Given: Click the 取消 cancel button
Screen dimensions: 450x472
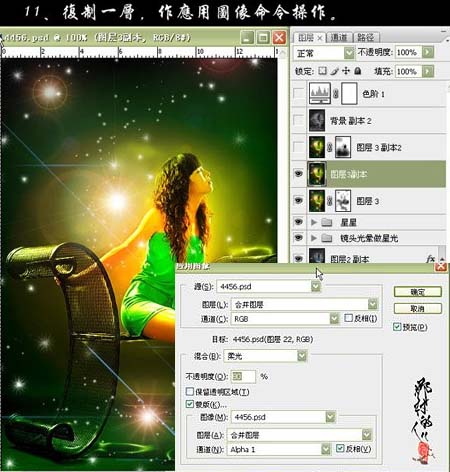Looking at the screenshot, I should [418, 308].
